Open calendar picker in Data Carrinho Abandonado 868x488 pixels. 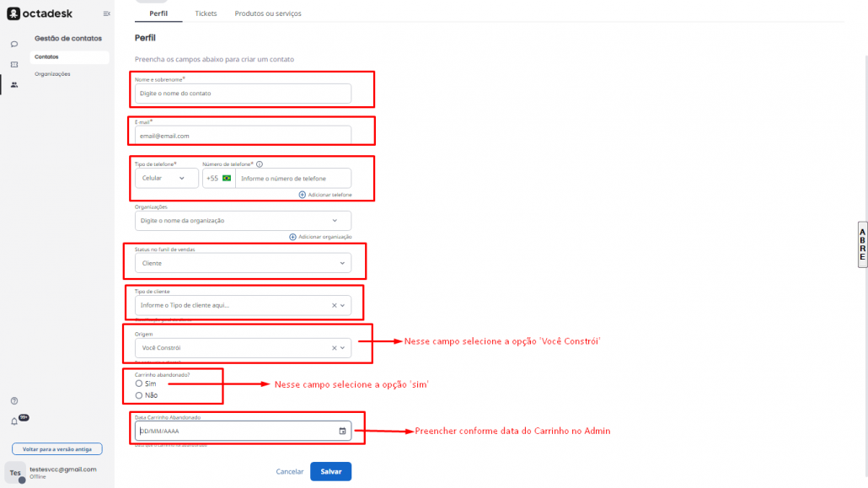click(342, 431)
